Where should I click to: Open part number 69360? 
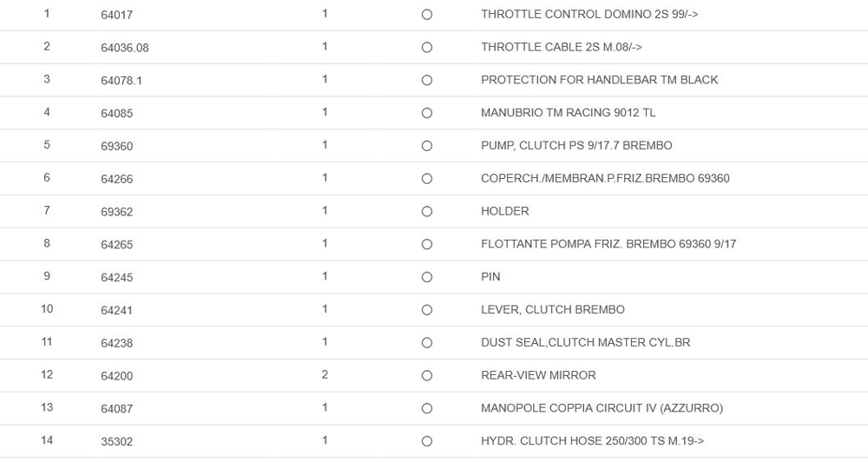coord(116,146)
